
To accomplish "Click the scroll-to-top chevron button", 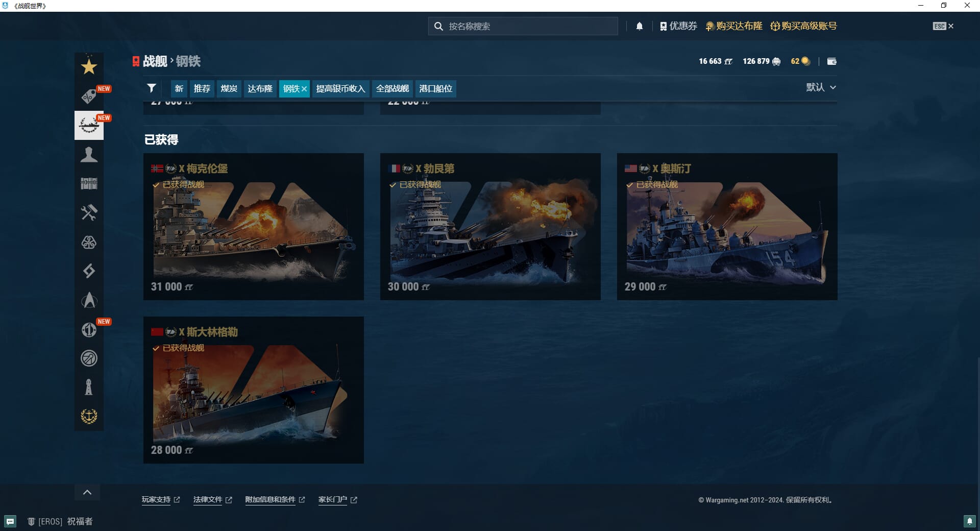I will tap(87, 492).
